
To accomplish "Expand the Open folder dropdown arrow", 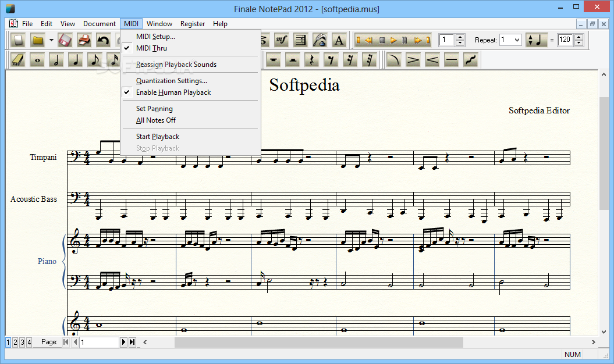I will pyautogui.click(x=51, y=40).
